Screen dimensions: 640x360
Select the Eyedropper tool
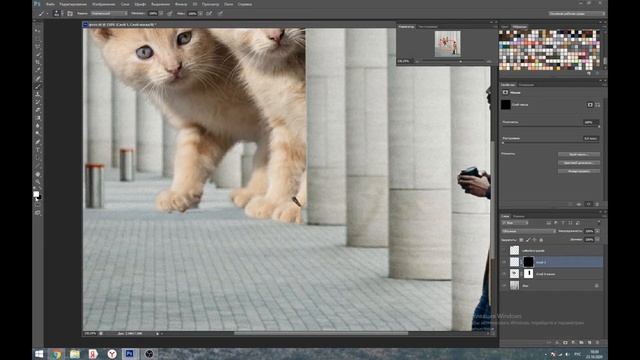[x=38, y=70]
